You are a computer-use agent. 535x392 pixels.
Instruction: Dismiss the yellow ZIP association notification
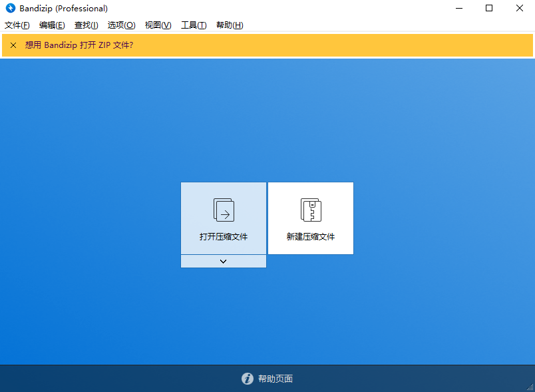click(13, 45)
